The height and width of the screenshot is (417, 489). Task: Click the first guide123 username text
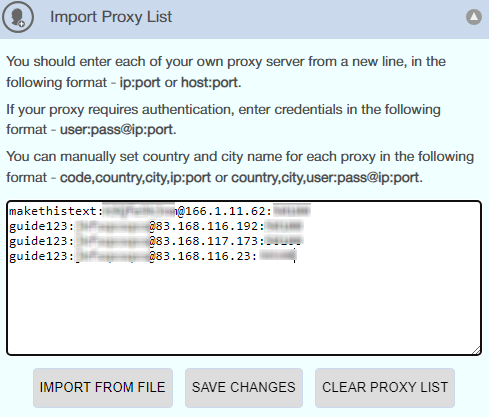tap(38, 226)
